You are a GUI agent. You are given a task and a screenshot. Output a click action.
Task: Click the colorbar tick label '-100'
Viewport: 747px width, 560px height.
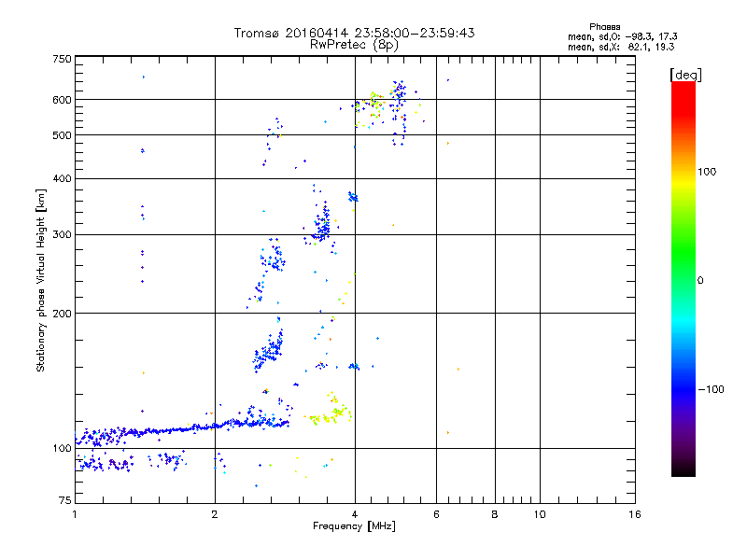(x=711, y=389)
